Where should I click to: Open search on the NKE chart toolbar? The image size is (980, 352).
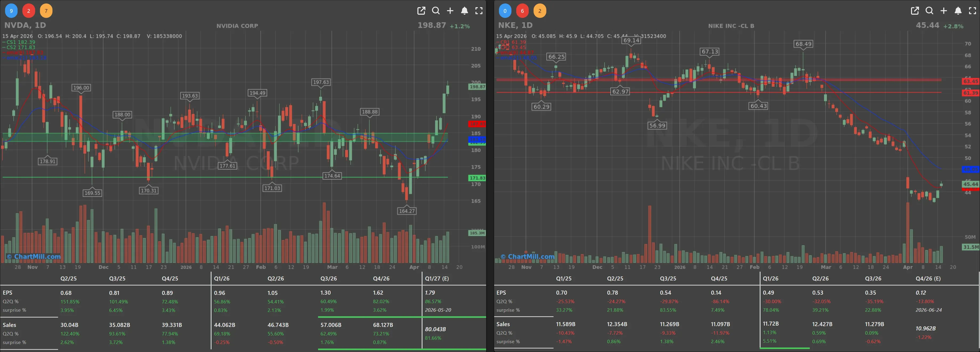pos(929,11)
